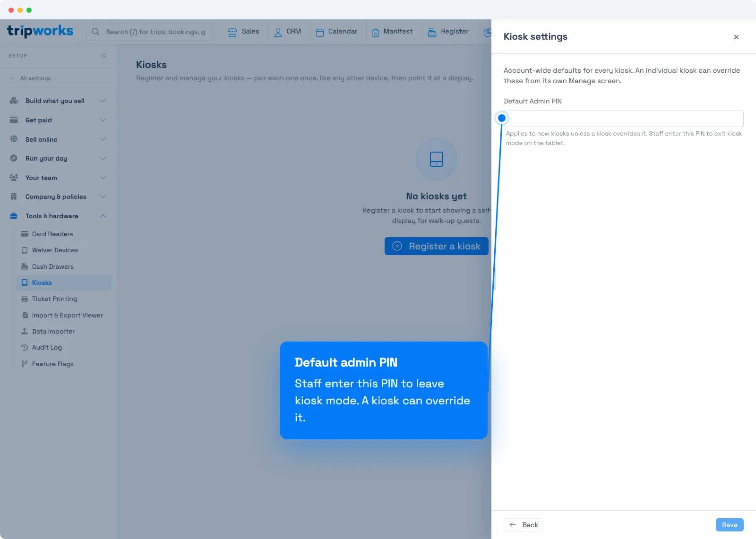Click the red macOS close window dot
Image resolution: width=756 pixels, height=539 pixels.
[11, 10]
